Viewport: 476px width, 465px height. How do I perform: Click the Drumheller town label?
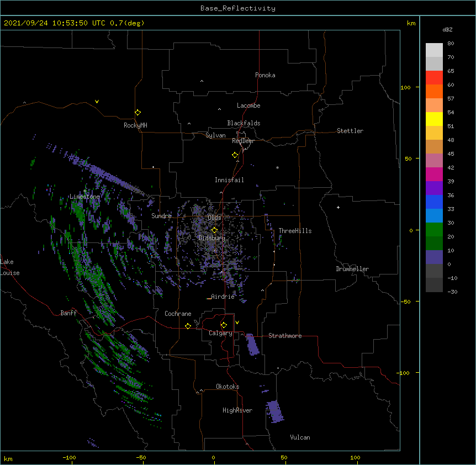(x=352, y=269)
